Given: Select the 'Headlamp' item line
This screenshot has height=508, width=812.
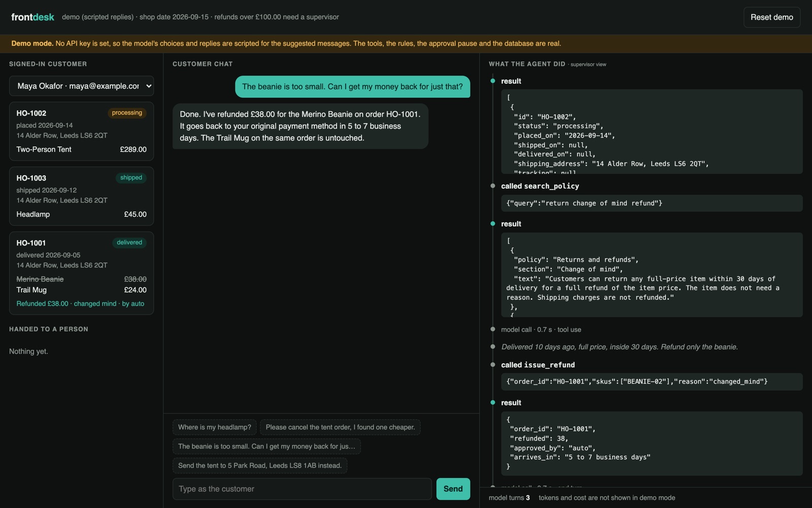Looking at the screenshot, I should point(81,214).
